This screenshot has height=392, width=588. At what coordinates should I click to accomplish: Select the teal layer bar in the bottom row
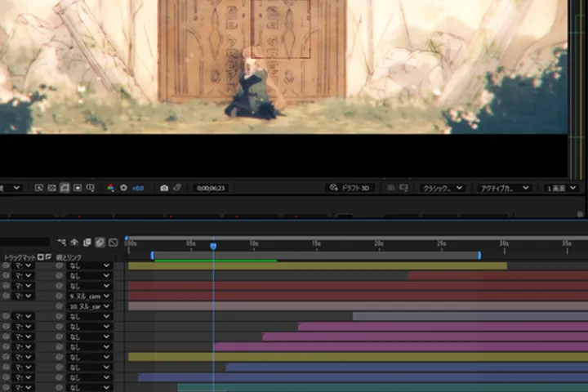click(383, 387)
